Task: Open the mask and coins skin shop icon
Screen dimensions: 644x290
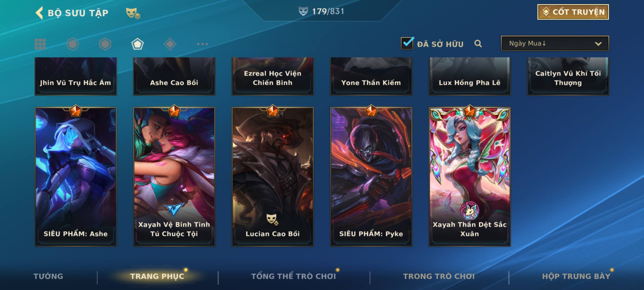Action: click(133, 13)
